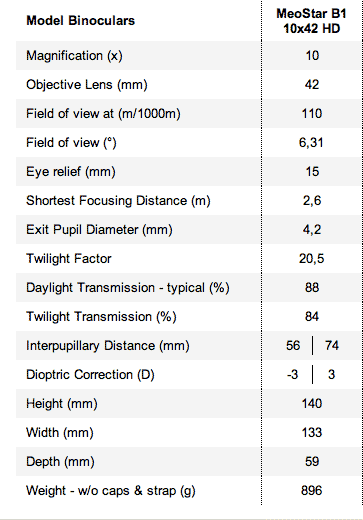Click the 'Model Binoculars' header text
The width and height of the screenshot is (363, 520).
[81, 21]
